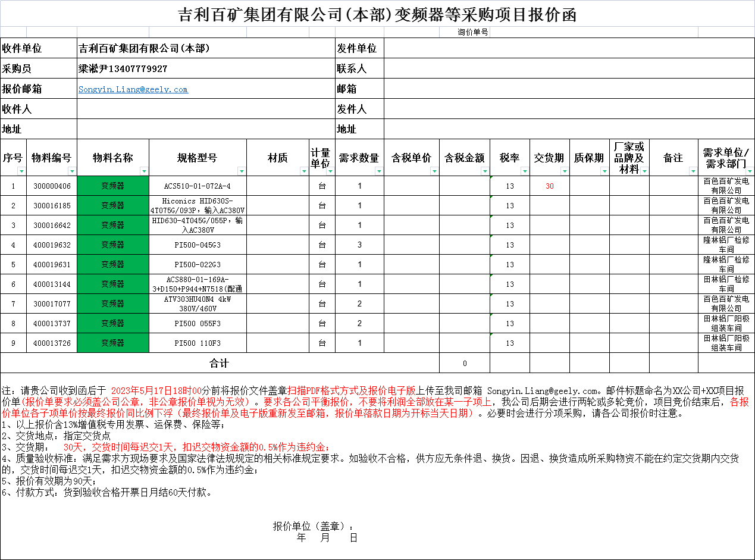
Task: Click the PI500-022G3 model cell
Action: coord(198,264)
